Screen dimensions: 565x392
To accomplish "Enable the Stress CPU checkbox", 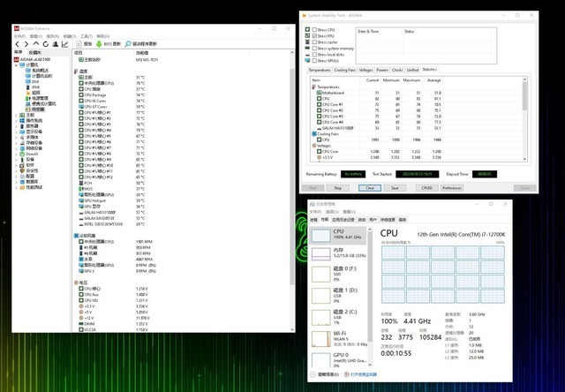I will pyautogui.click(x=314, y=29).
